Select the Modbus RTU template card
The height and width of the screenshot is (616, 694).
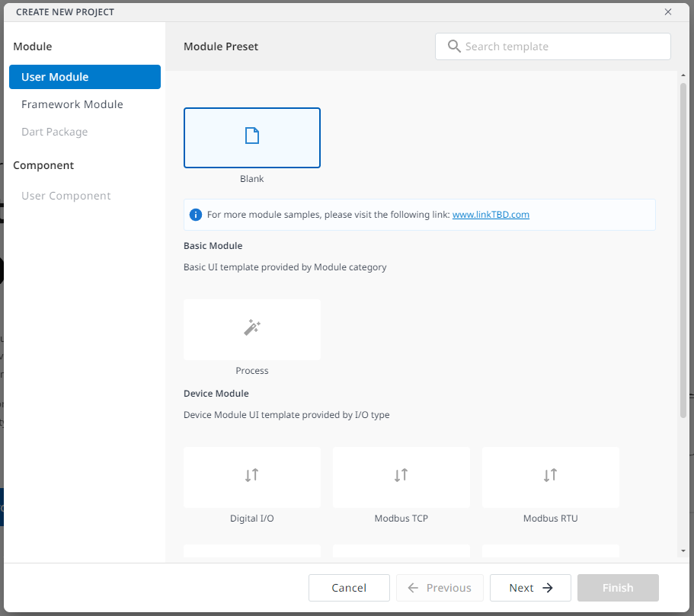pos(550,477)
